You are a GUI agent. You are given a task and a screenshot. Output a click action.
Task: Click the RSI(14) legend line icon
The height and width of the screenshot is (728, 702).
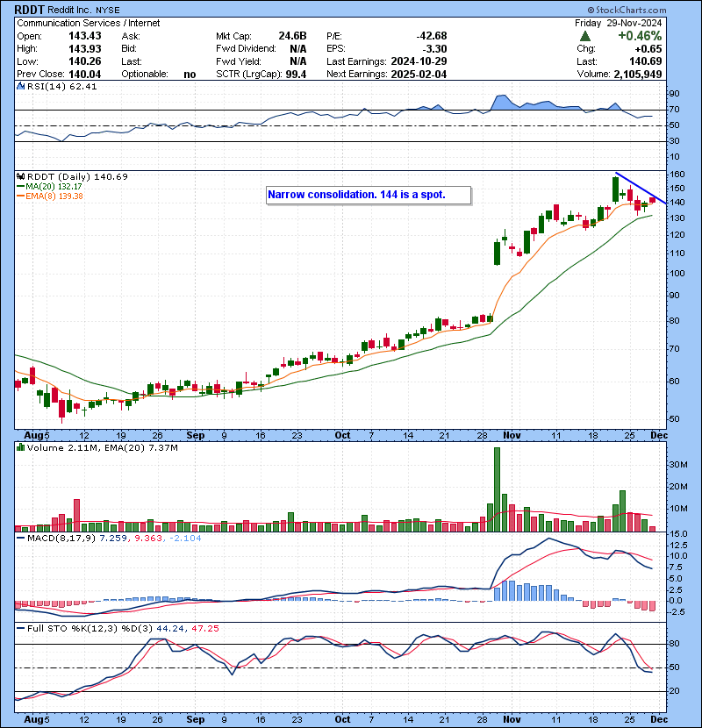point(21,87)
